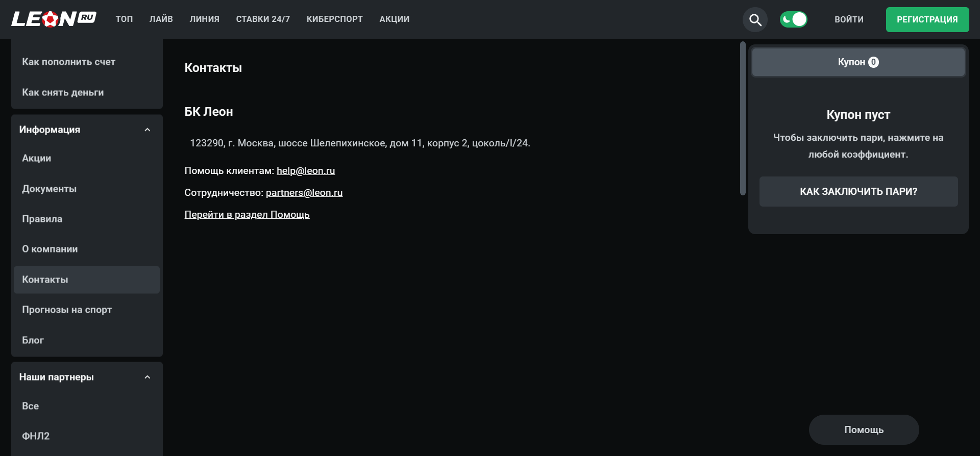Screen dimensions: 980x456
Task: Open the Помощь chat button
Action: coord(864,430)
